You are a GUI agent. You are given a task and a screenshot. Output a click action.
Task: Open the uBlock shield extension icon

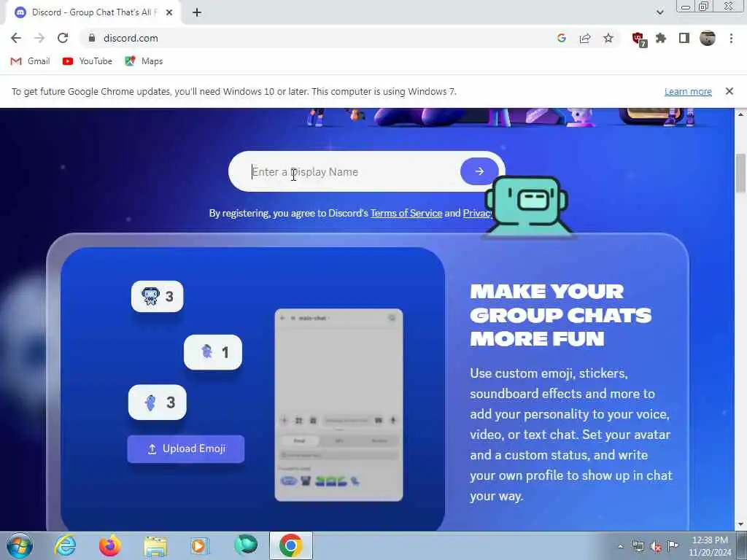638,39
